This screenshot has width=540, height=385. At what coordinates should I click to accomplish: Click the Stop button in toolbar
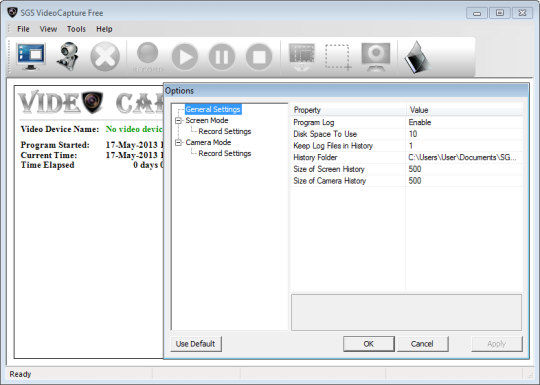[259, 57]
